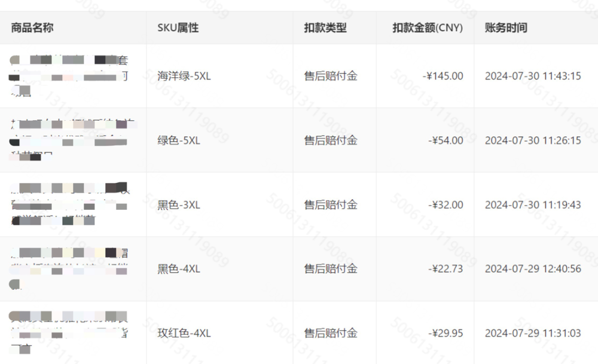Click the 扣款金额(CNY) column header
This screenshot has height=364, width=598.
pos(428,28)
